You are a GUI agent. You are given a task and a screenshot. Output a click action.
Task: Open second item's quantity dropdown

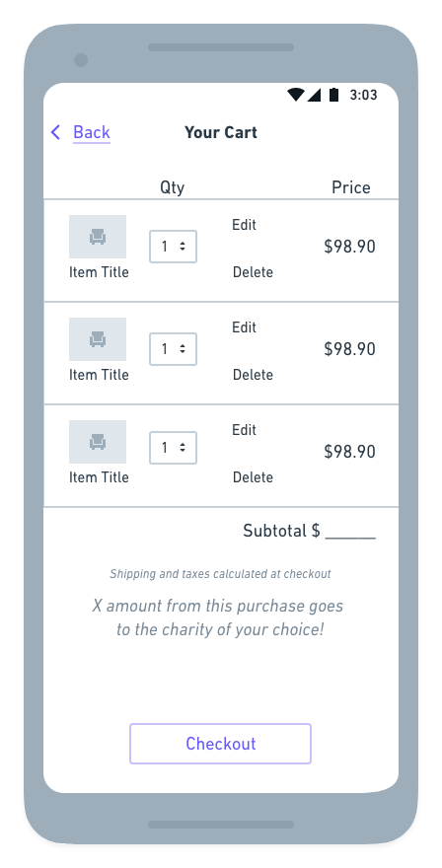point(173,349)
